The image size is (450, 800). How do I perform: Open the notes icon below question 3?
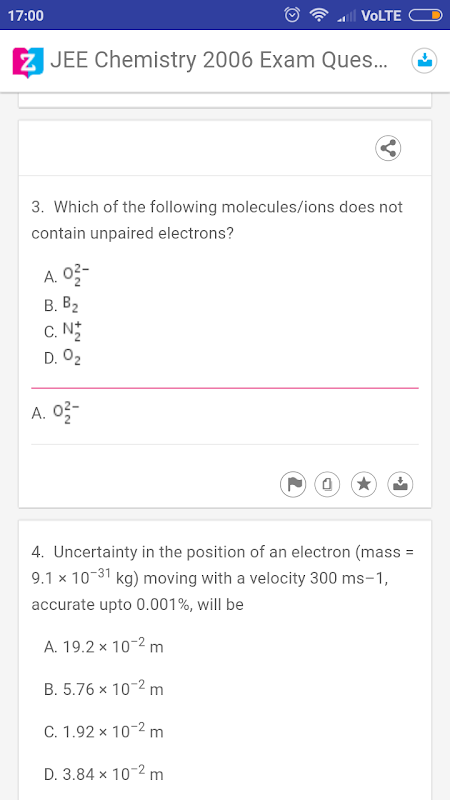point(328,484)
